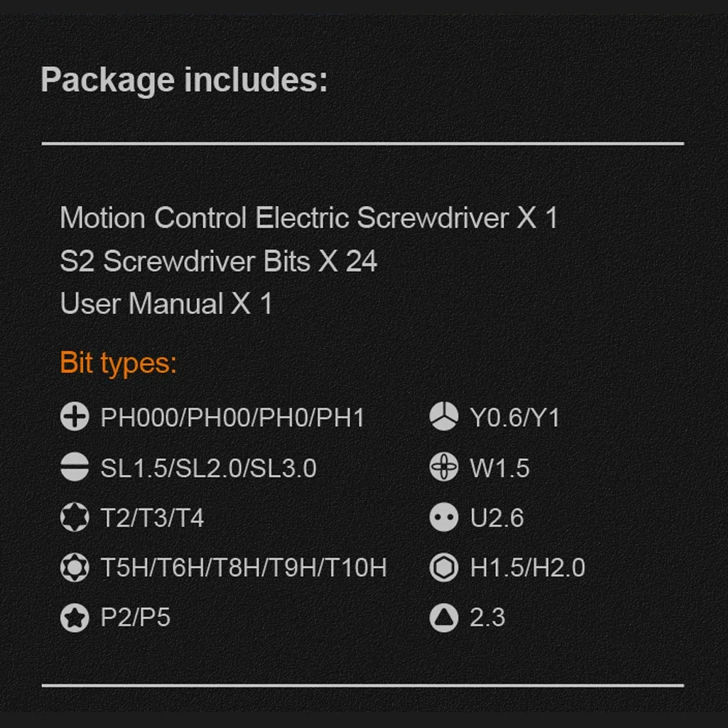Click the User Manual X 1 line
This screenshot has height=728, width=728.
[x=167, y=304]
